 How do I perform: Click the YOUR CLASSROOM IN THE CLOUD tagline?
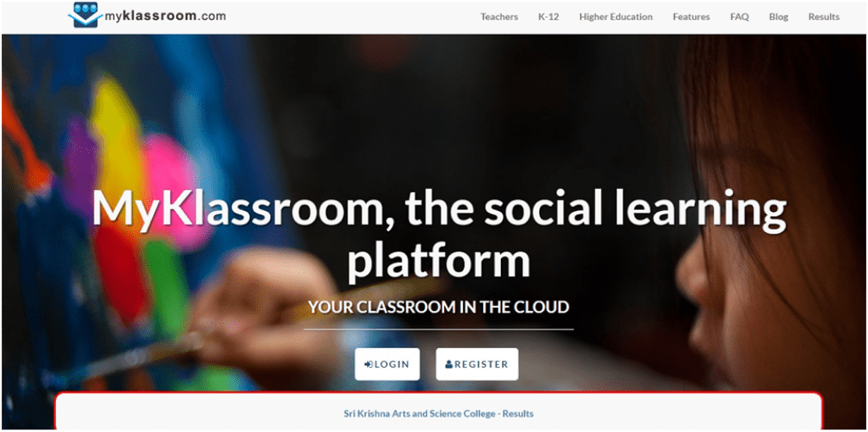click(438, 307)
